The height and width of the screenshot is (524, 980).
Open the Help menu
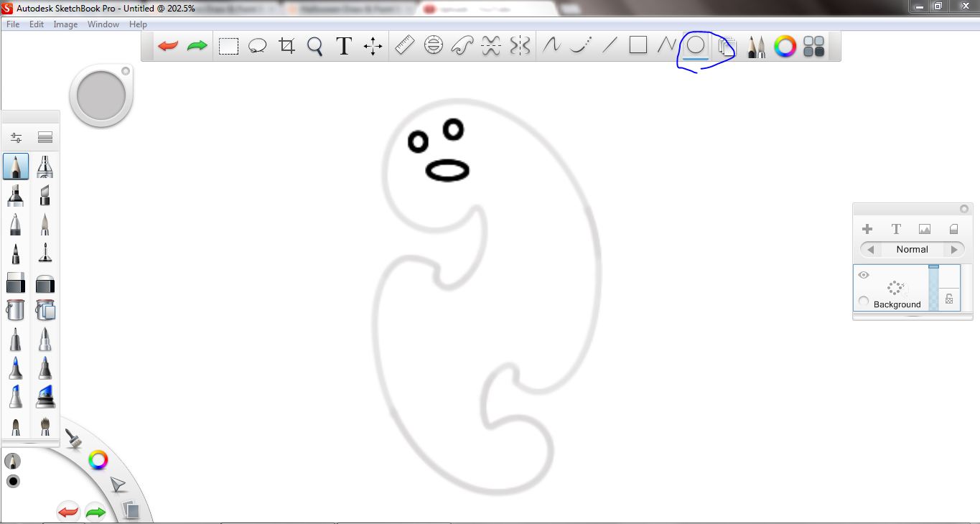(x=138, y=24)
